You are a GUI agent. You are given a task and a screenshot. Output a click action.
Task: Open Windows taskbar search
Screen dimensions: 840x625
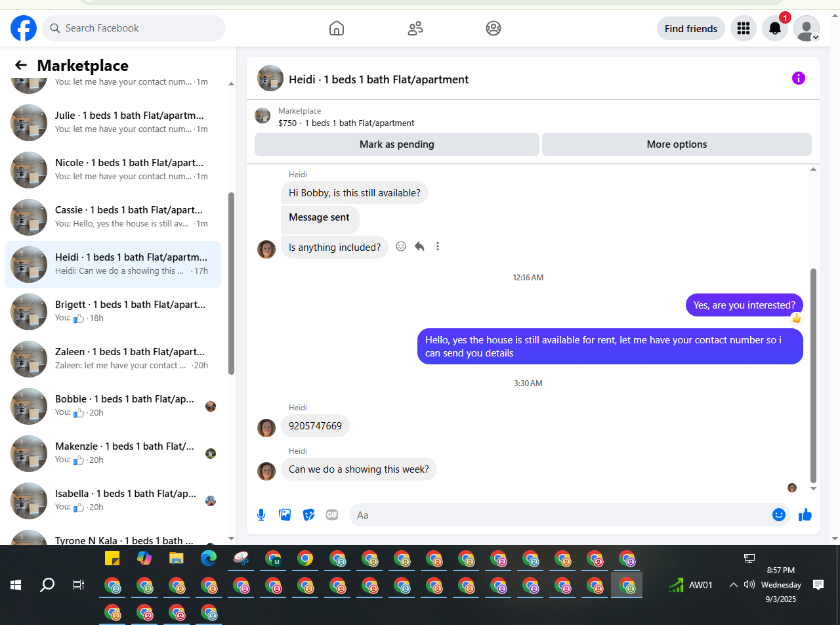click(47, 585)
